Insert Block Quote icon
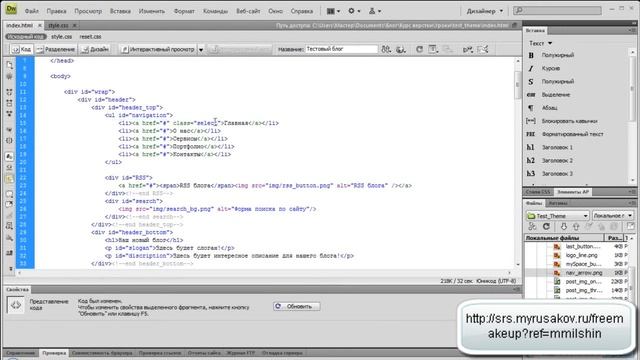The height and width of the screenshot is (360, 640). tap(531, 121)
